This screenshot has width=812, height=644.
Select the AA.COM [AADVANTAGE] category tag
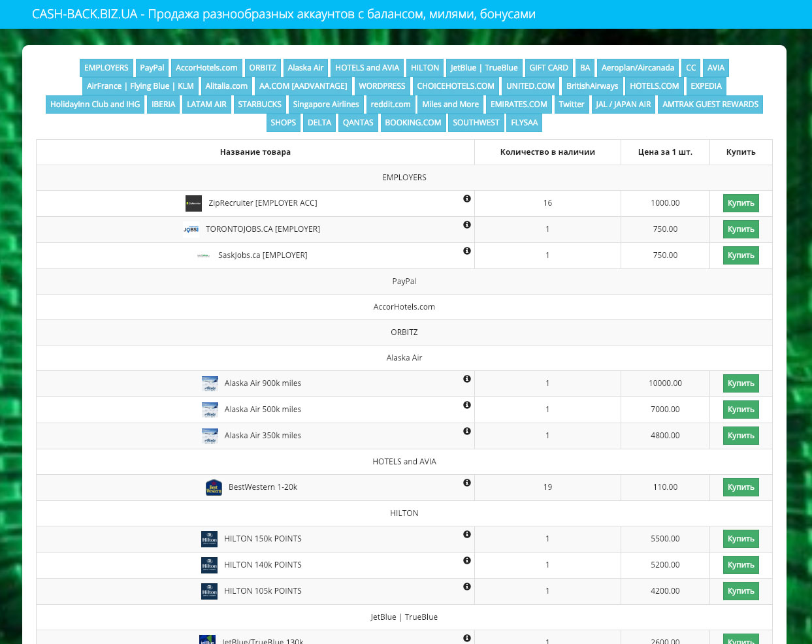coord(303,86)
